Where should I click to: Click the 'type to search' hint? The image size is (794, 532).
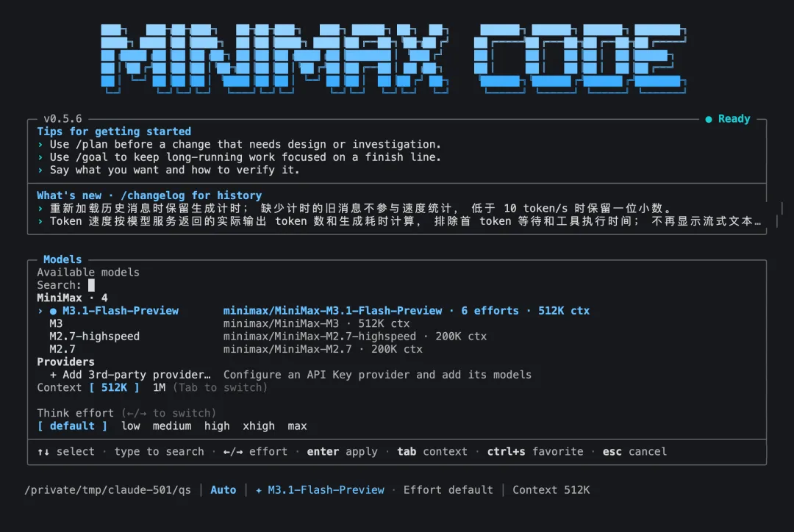point(159,451)
